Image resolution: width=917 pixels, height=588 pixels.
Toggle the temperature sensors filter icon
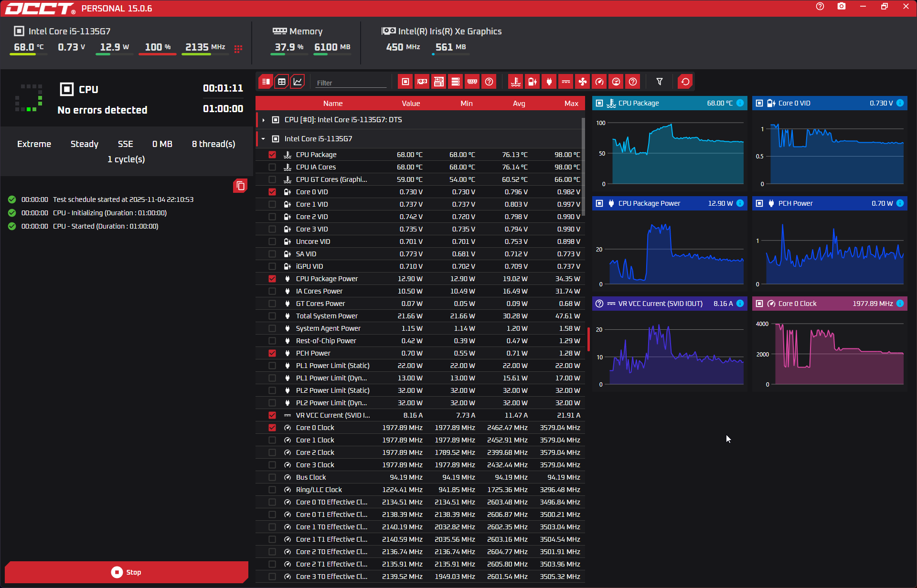tap(515, 82)
